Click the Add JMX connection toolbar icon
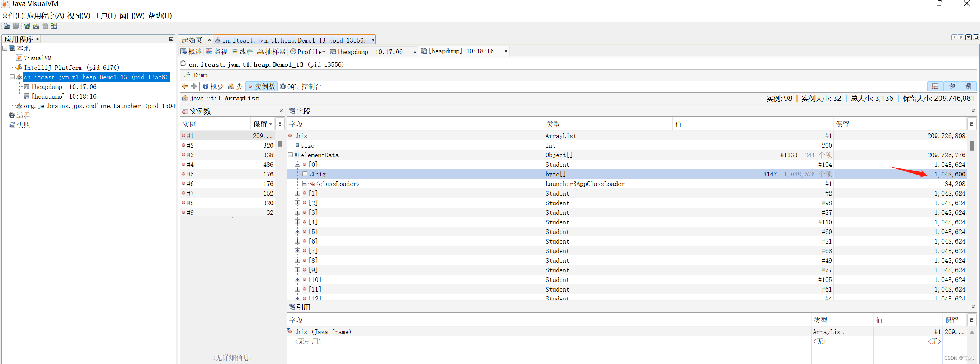980x364 pixels. point(36,26)
